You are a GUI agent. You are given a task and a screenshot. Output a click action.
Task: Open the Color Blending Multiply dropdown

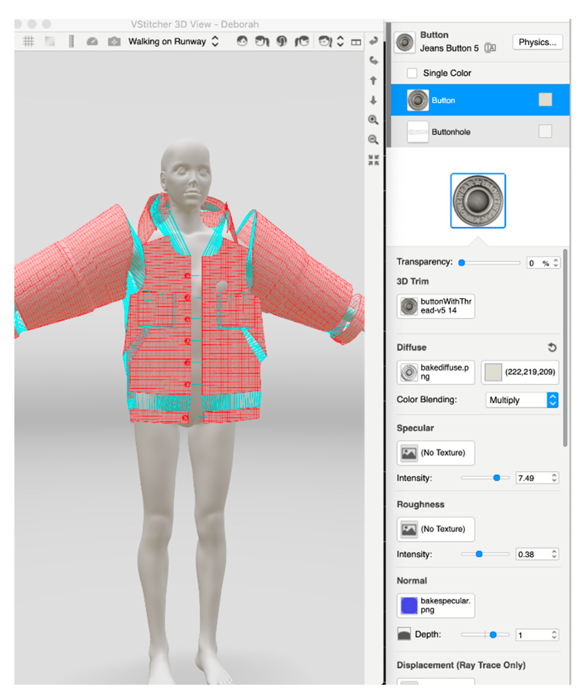click(x=522, y=400)
